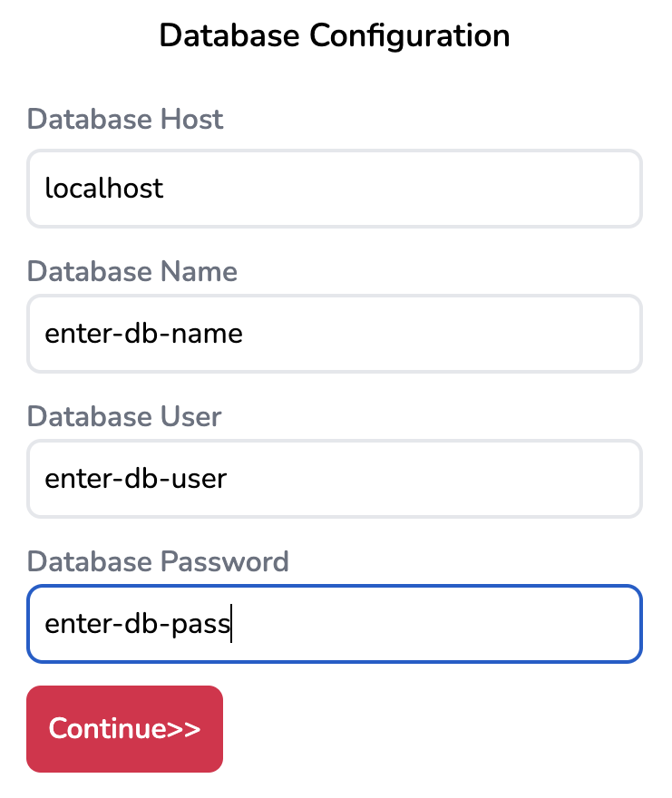Click empty space after "localhost" in host field
Viewport: 672px width, 798px height.
(408, 189)
